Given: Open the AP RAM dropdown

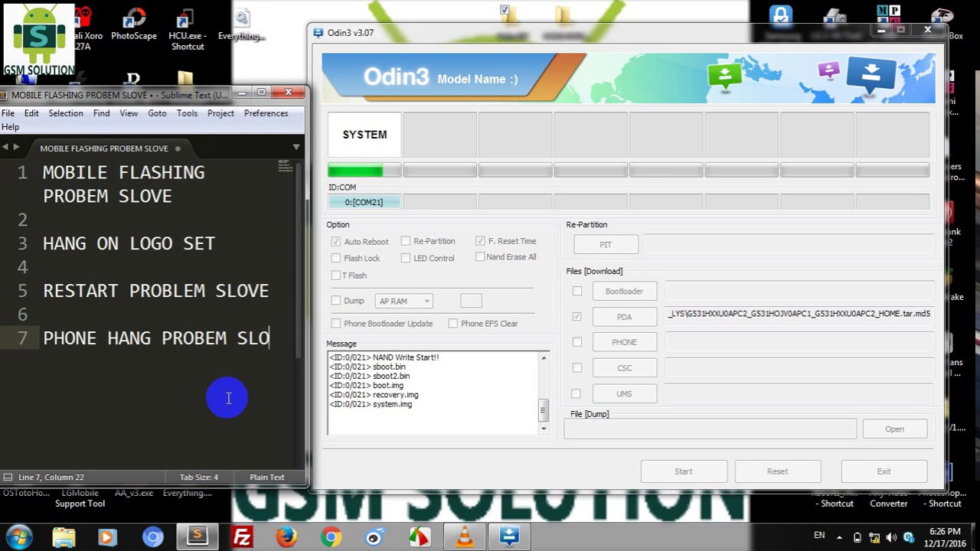Looking at the screenshot, I should [403, 301].
